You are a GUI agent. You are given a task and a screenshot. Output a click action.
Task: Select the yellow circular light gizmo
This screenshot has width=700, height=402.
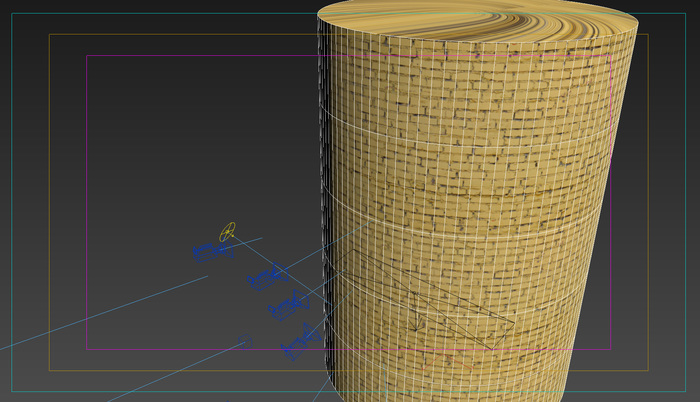[x=227, y=232]
